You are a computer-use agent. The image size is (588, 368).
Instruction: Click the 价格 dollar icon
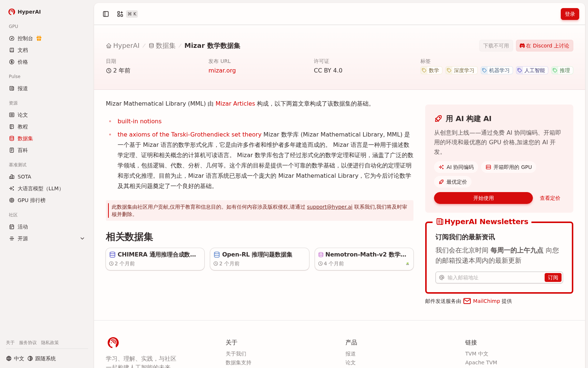[x=12, y=62]
